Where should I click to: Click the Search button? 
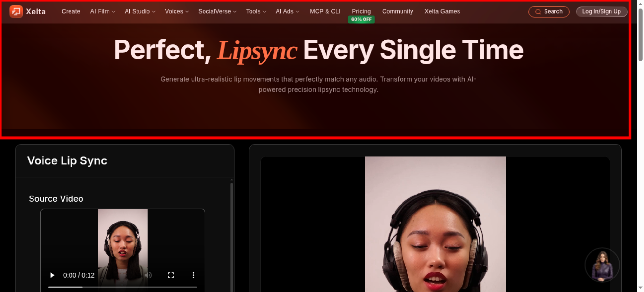click(x=549, y=12)
